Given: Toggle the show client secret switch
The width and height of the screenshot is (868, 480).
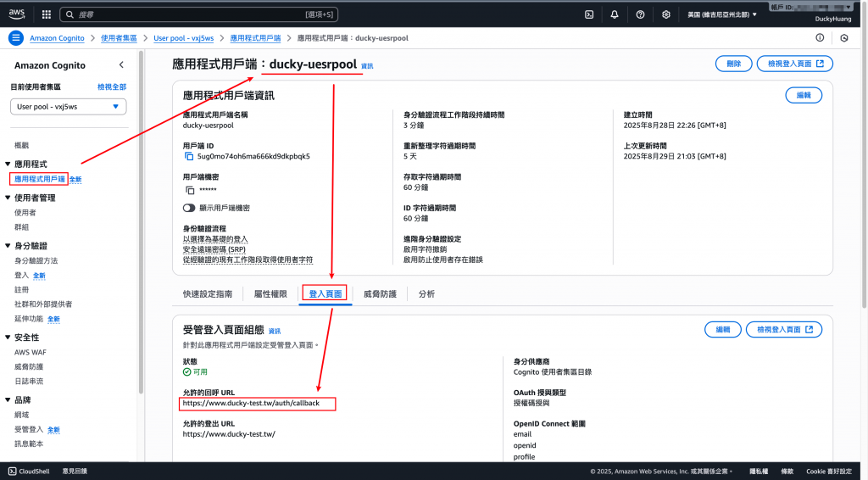Looking at the screenshot, I should click(189, 208).
